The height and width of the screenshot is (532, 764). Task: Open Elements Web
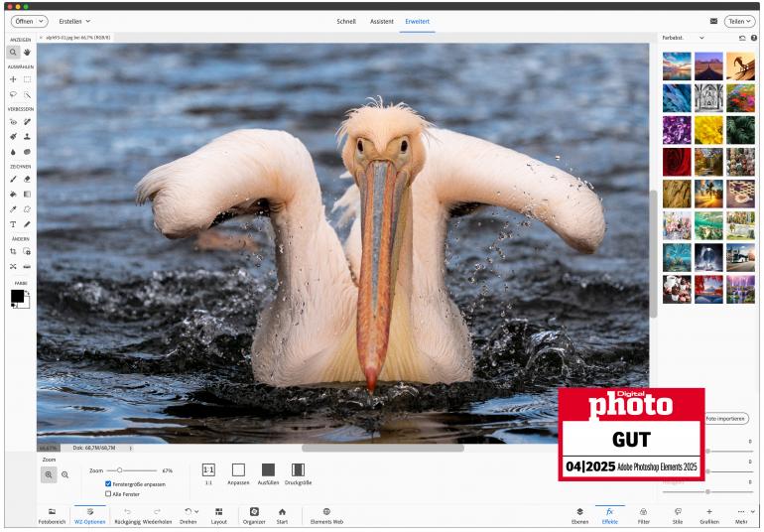point(326,515)
